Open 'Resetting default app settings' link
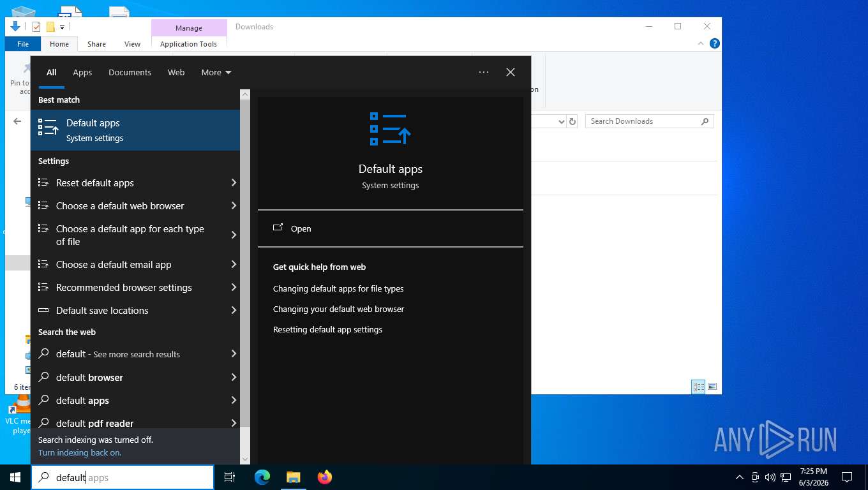 click(x=327, y=330)
